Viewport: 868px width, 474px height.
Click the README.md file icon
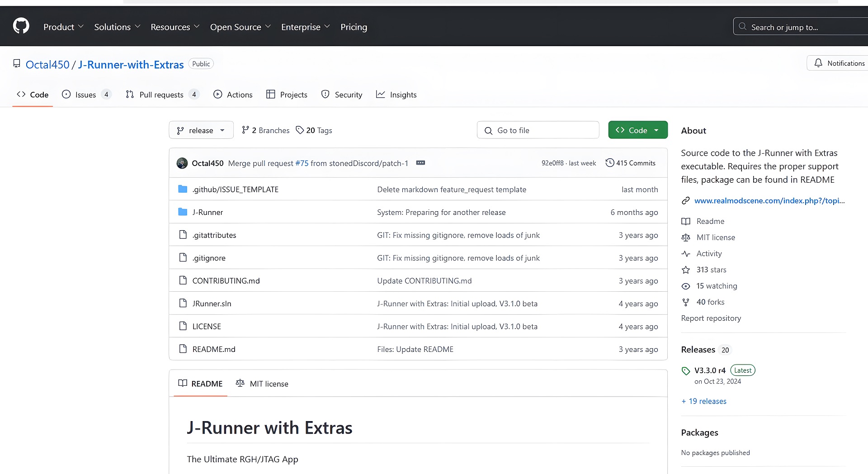coord(183,349)
